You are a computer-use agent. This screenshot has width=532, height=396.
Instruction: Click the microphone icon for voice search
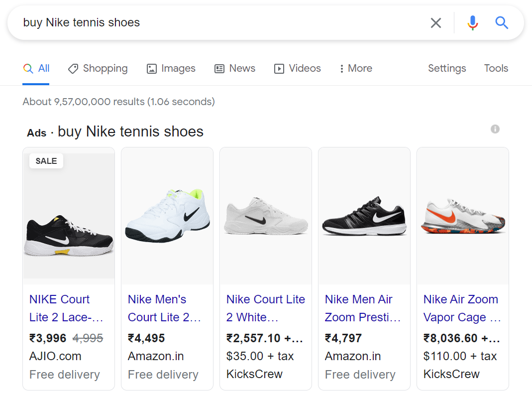pos(472,22)
